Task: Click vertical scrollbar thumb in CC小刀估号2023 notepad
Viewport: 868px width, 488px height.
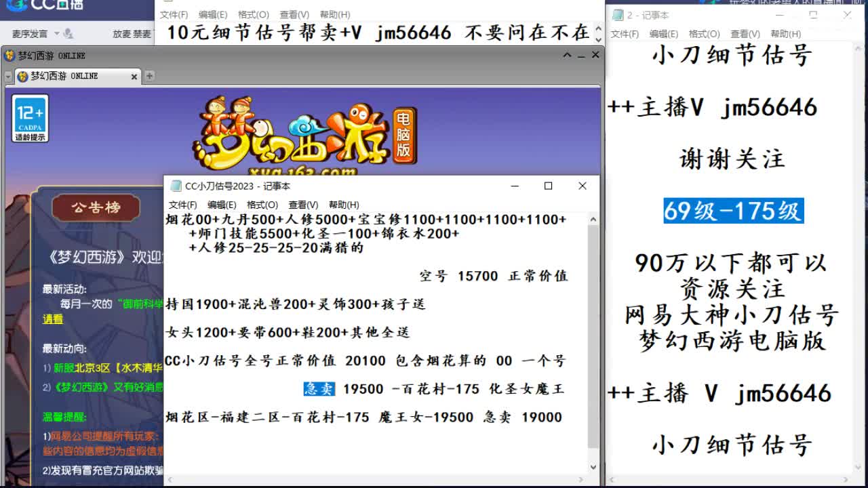Action: (593, 337)
